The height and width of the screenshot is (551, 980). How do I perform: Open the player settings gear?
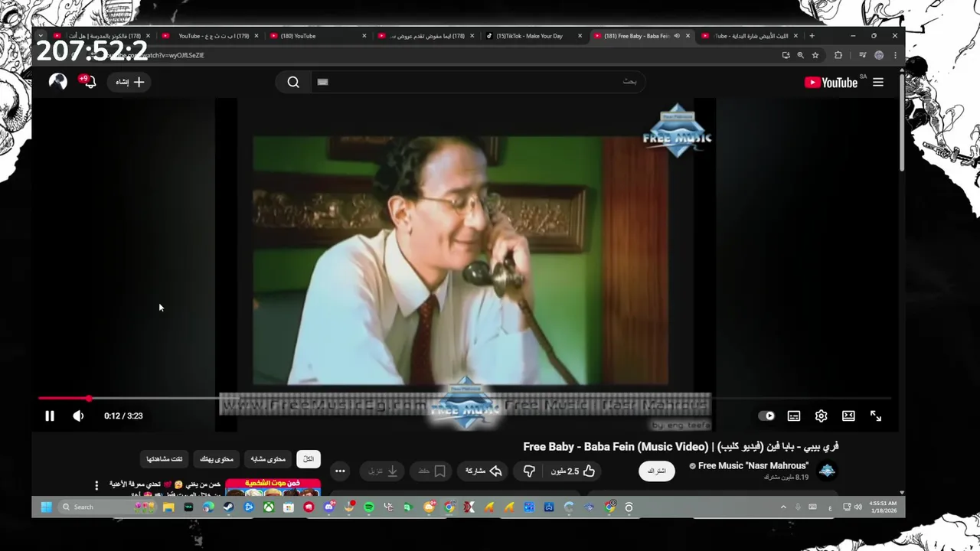821,416
